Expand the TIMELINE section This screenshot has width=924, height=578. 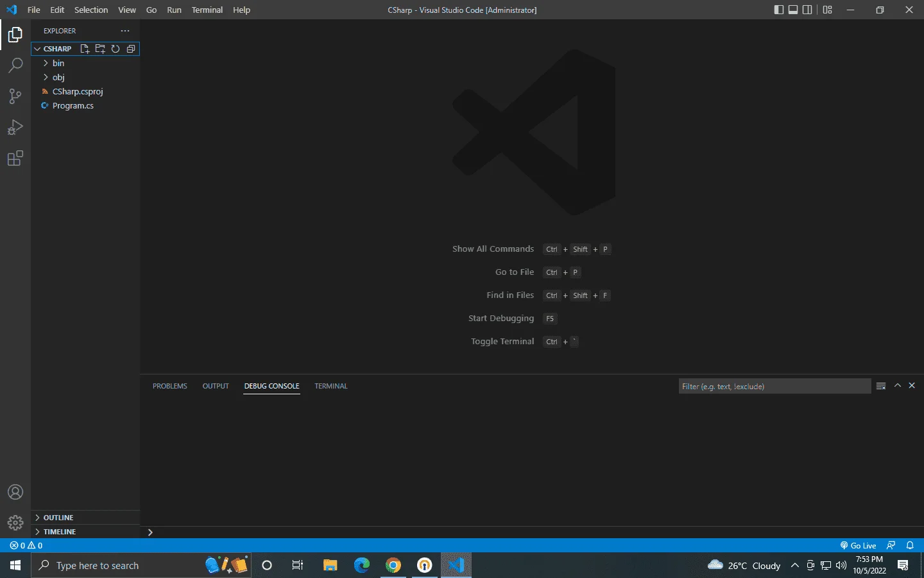point(85,532)
